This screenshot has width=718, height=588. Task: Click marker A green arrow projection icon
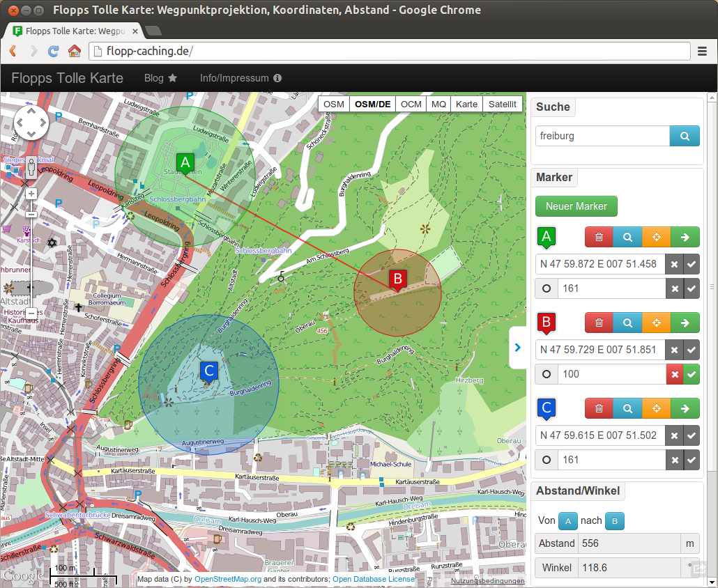click(685, 237)
